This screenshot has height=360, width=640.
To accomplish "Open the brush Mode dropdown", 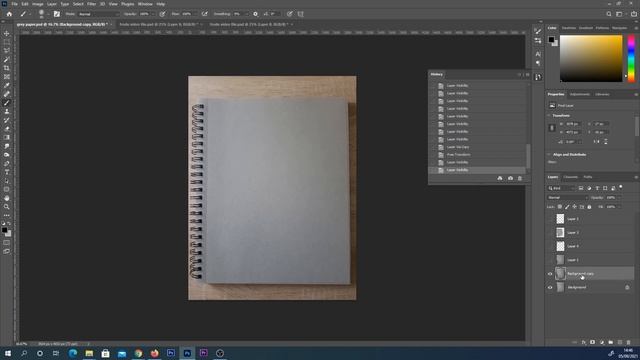I will point(98,14).
